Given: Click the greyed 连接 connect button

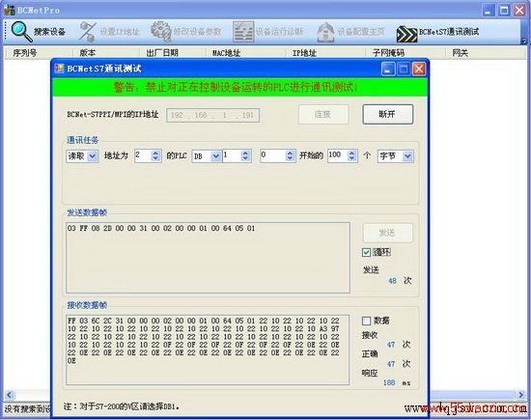Looking at the screenshot, I should (x=323, y=115).
